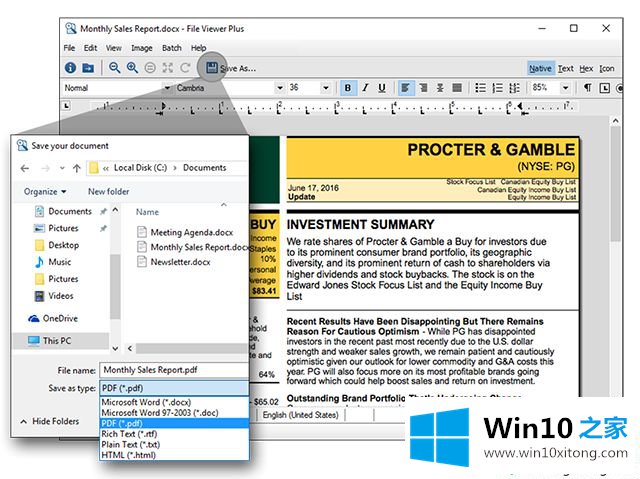
Task: Align text right
Action: click(423, 88)
